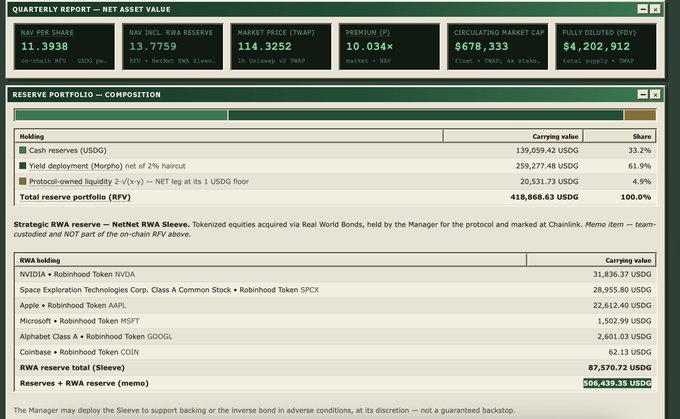Click the Share column header

[x=619, y=136]
